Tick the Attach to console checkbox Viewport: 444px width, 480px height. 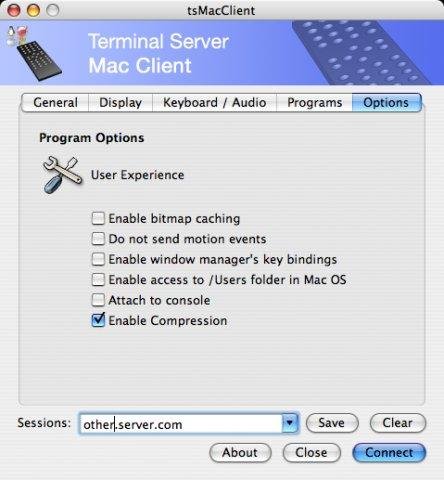pos(98,300)
